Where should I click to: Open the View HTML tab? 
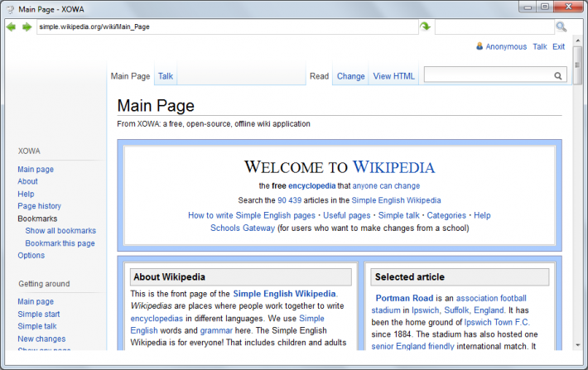pyautogui.click(x=393, y=76)
